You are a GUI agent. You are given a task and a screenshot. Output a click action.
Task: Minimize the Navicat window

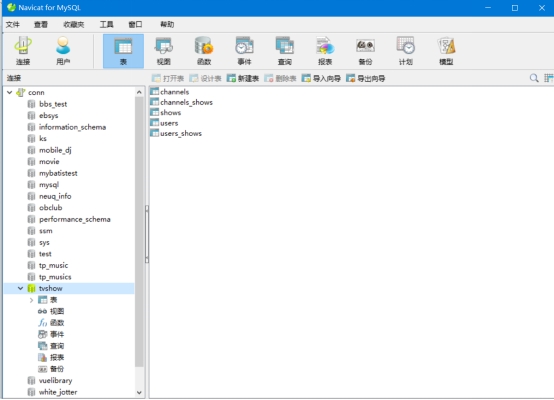(x=488, y=8)
